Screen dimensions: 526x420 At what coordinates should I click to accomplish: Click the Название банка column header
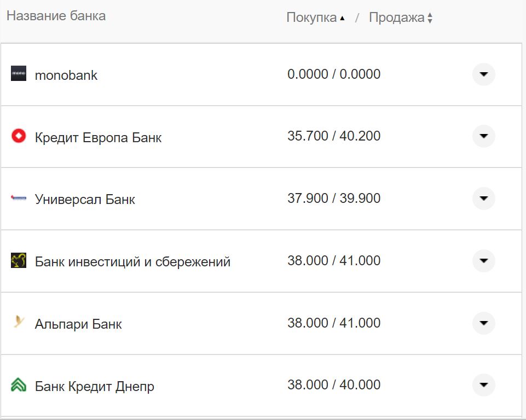click(57, 16)
